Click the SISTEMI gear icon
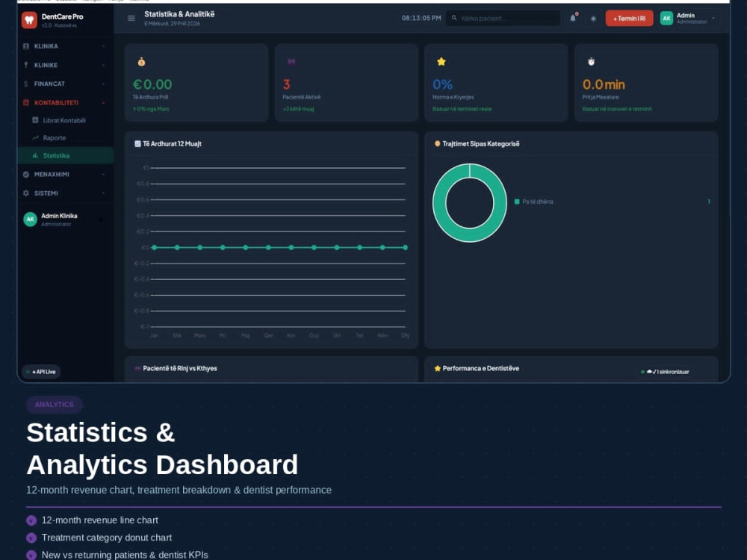Viewport: 747px width, 560px height. tap(25, 193)
